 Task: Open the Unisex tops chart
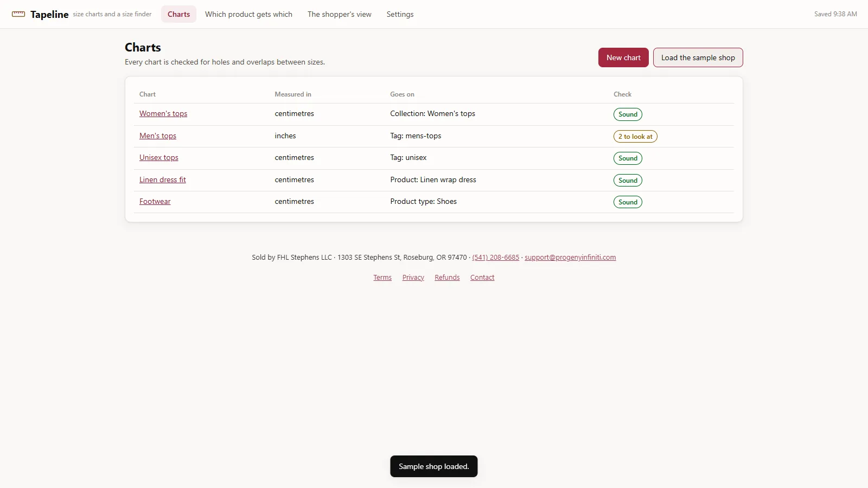(x=159, y=157)
